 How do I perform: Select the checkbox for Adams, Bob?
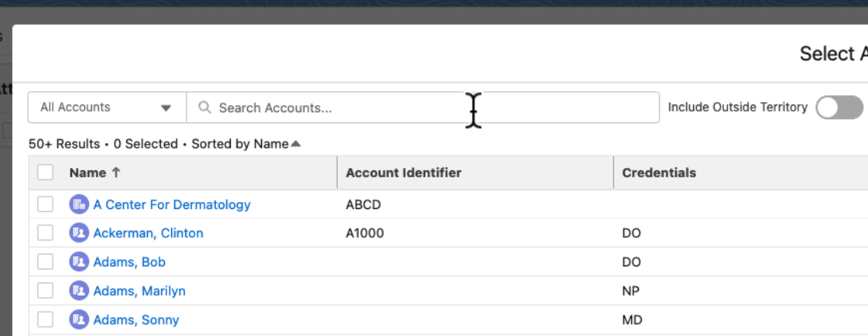[x=46, y=262]
